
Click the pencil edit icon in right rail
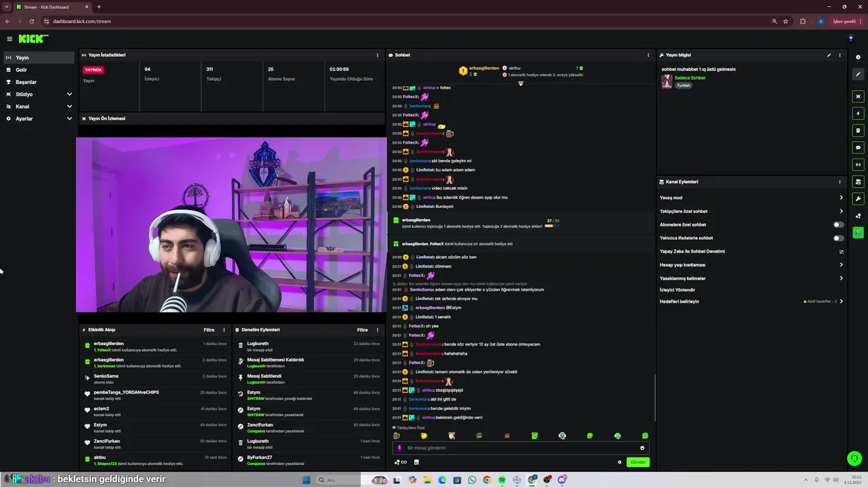point(858,75)
